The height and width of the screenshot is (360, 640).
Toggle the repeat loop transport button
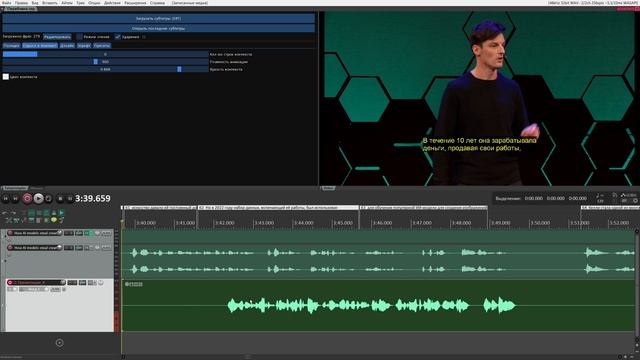click(x=49, y=198)
